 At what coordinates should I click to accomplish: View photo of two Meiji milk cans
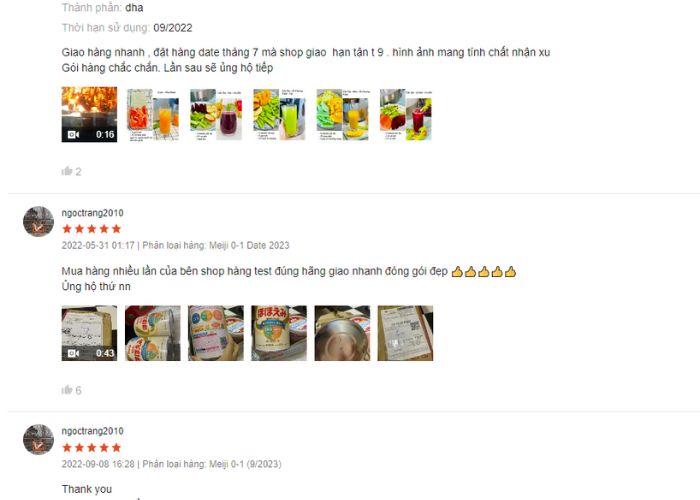tap(153, 333)
